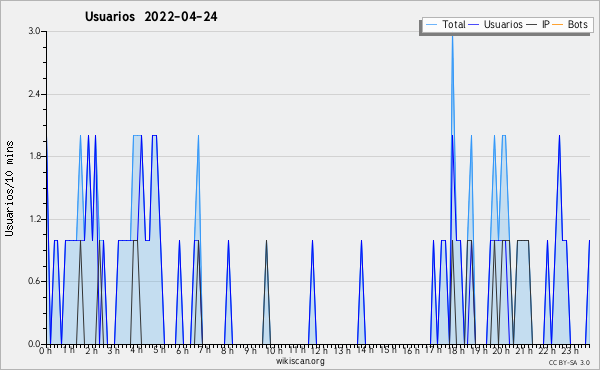600x370 pixels.
Task: Click the dark IP spike near 10 h
Action: [x=266, y=293]
